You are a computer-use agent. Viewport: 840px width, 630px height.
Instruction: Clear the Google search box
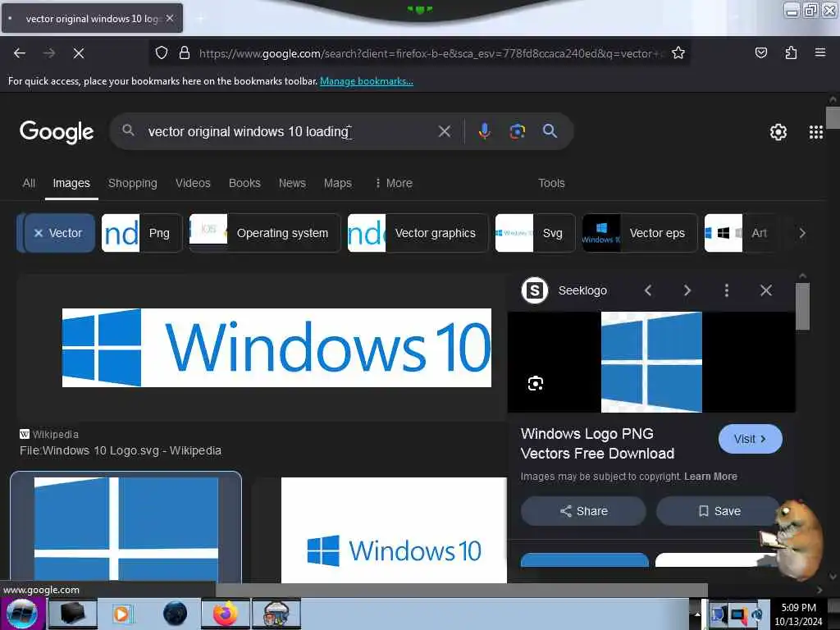pyautogui.click(x=444, y=131)
